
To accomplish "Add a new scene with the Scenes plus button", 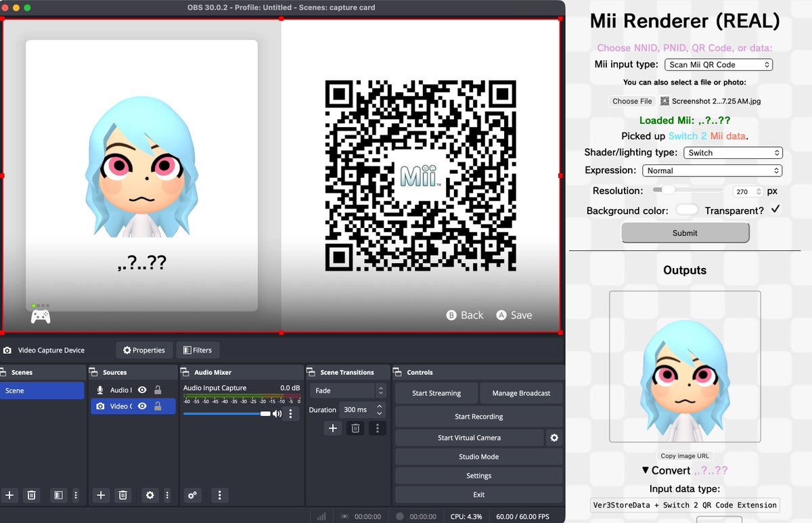I will pos(9,495).
